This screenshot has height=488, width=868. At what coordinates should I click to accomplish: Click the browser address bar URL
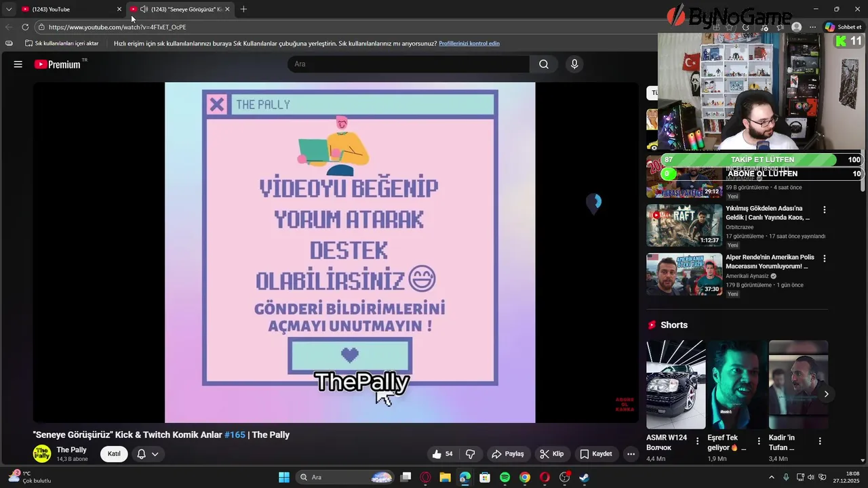[117, 27]
